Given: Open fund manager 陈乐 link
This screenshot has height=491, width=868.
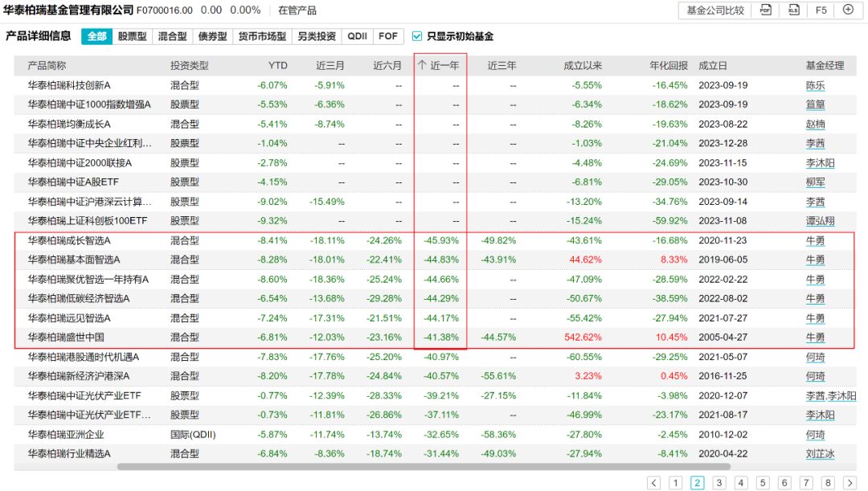Looking at the screenshot, I should coord(815,85).
